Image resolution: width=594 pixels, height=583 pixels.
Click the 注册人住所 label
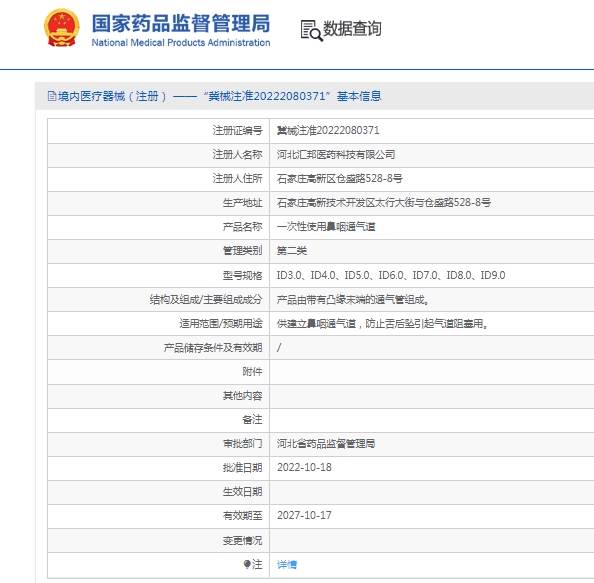[x=238, y=178]
